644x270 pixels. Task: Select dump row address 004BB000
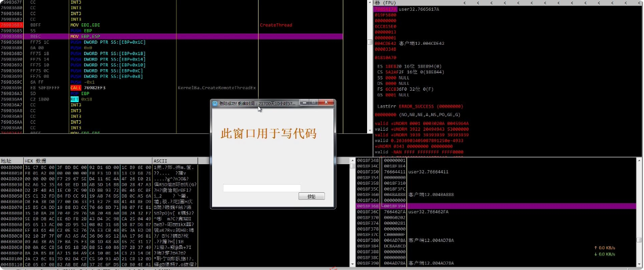pos(11,167)
